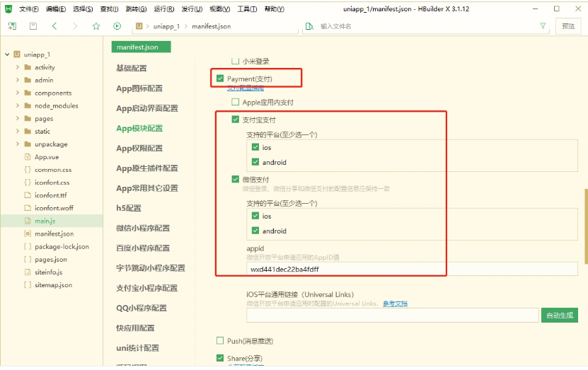Image resolution: width=588 pixels, height=370 pixels.
Task: Open the 工具(T) menu
Action: tap(247, 9)
